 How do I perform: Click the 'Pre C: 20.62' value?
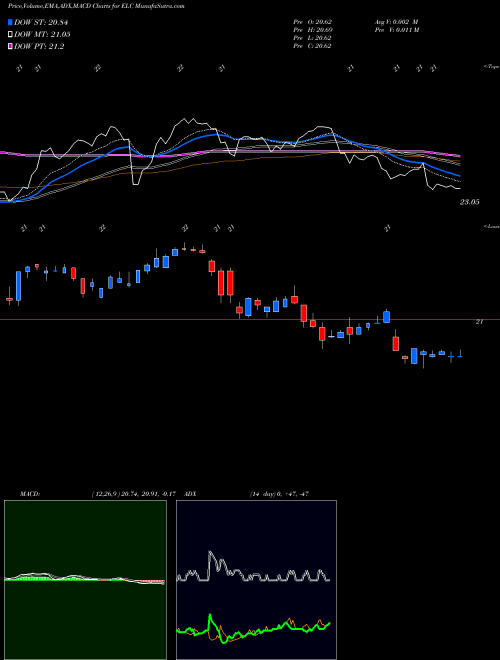[312, 46]
